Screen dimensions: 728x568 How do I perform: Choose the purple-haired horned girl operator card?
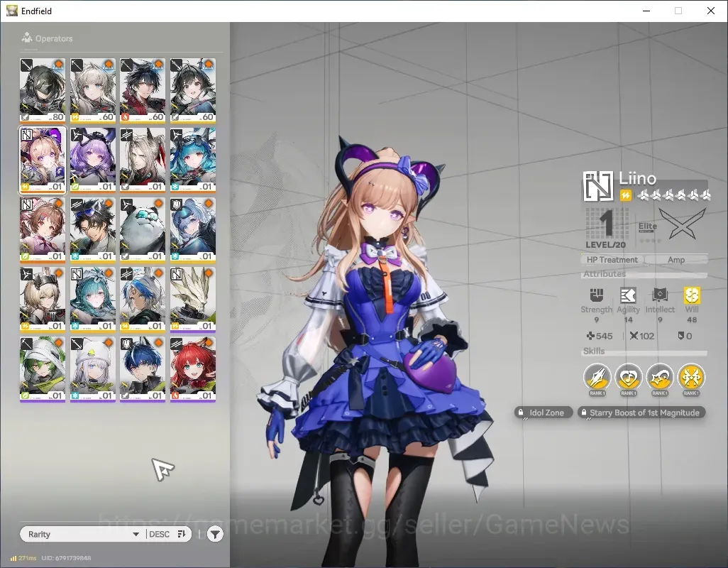pyautogui.click(x=92, y=160)
